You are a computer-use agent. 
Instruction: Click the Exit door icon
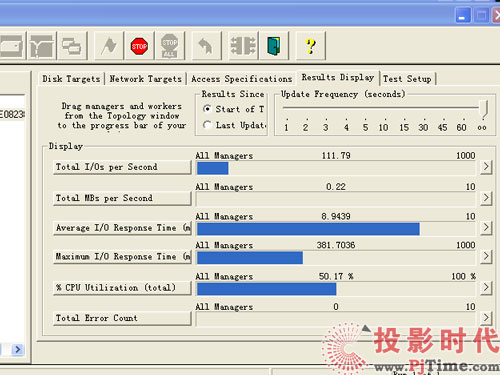pyautogui.click(x=274, y=46)
